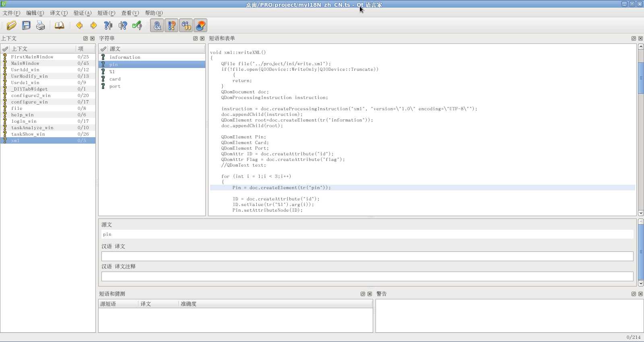
Task: Go to the previous item with the left arrow
Action: tap(79, 25)
